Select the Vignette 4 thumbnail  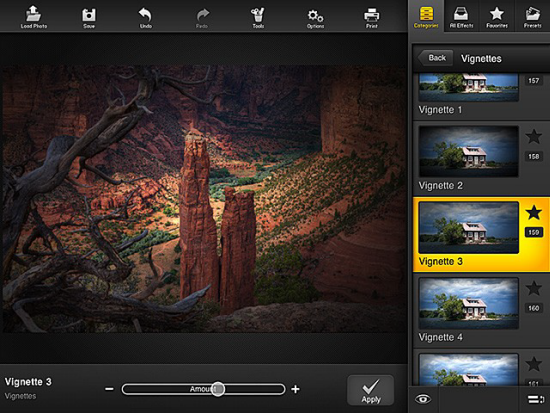pyautogui.click(x=468, y=303)
